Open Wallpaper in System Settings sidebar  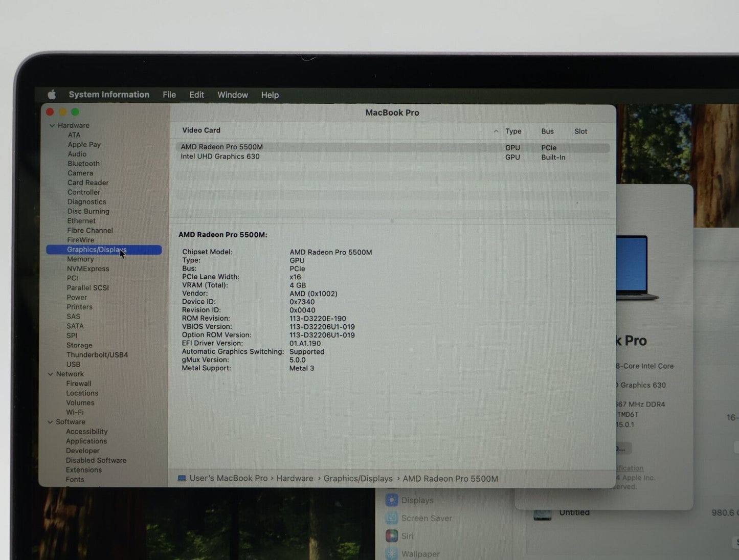coord(413,554)
